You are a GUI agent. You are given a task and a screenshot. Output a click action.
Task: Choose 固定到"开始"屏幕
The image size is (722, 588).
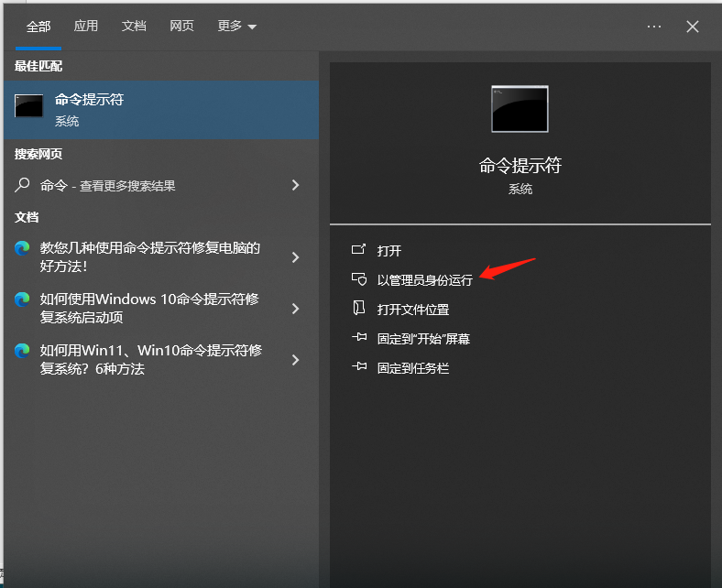[x=423, y=339]
